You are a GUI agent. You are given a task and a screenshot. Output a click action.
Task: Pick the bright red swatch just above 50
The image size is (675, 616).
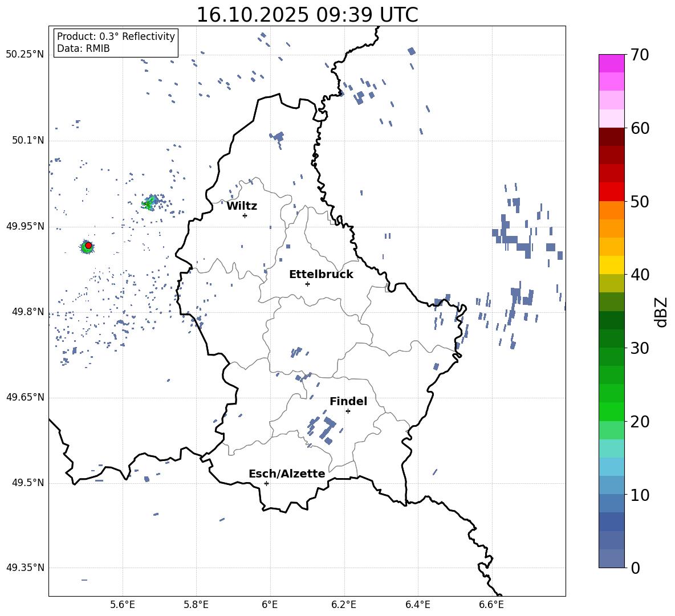611,192
